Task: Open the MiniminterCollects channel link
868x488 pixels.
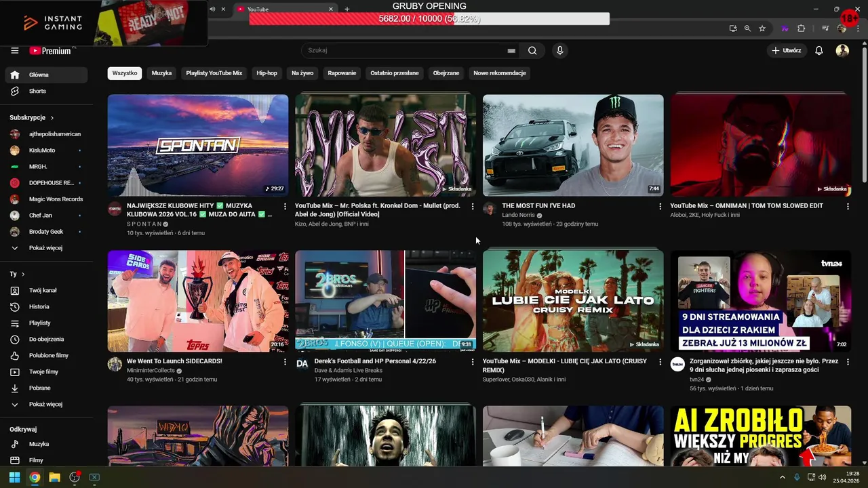Action: (x=151, y=371)
